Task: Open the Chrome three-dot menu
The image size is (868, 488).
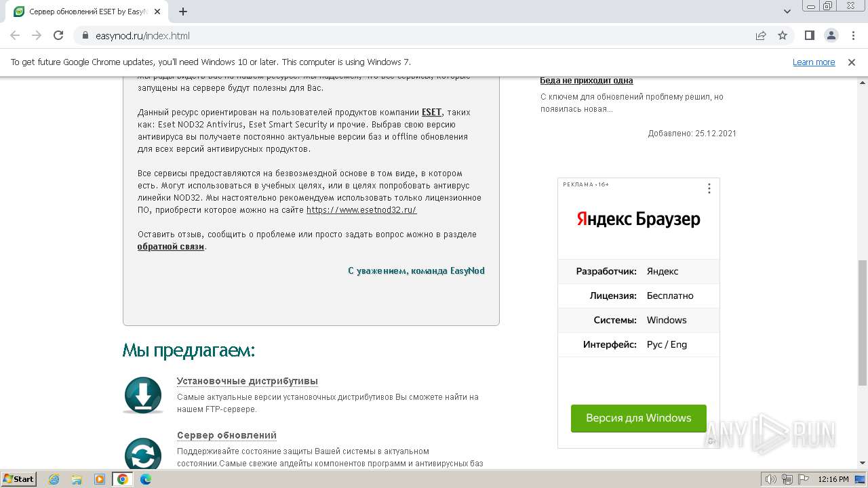Action: point(852,35)
